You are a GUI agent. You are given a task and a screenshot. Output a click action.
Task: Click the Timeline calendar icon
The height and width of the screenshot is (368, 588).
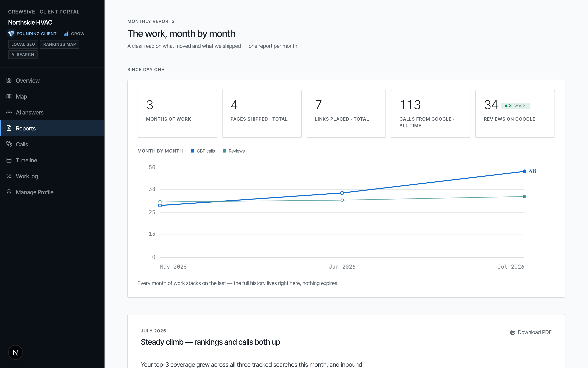[x=9, y=160]
